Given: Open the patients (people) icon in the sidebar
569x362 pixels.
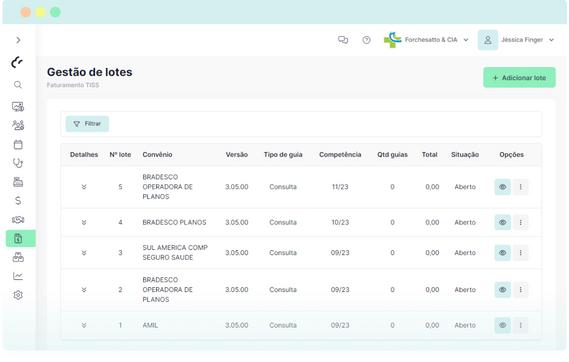Looking at the screenshot, I should (x=18, y=126).
